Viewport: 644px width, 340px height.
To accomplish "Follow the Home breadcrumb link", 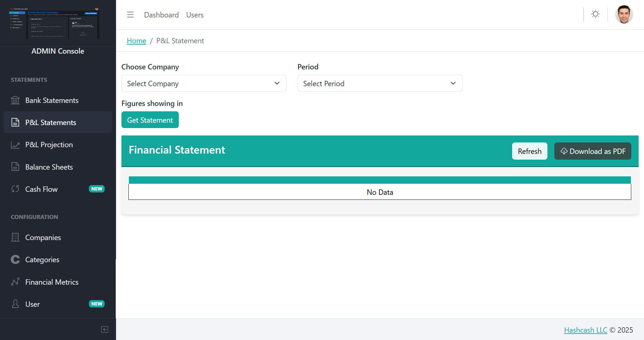I will (x=137, y=41).
